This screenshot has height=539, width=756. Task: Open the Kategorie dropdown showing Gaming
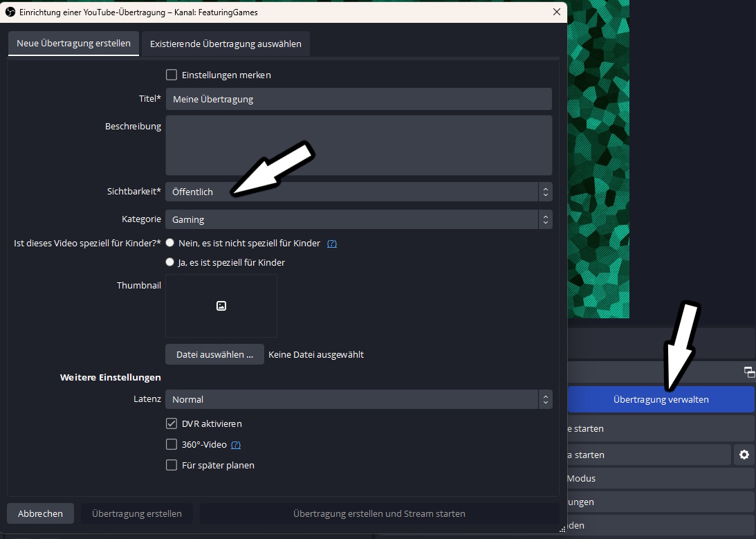coord(358,219)
